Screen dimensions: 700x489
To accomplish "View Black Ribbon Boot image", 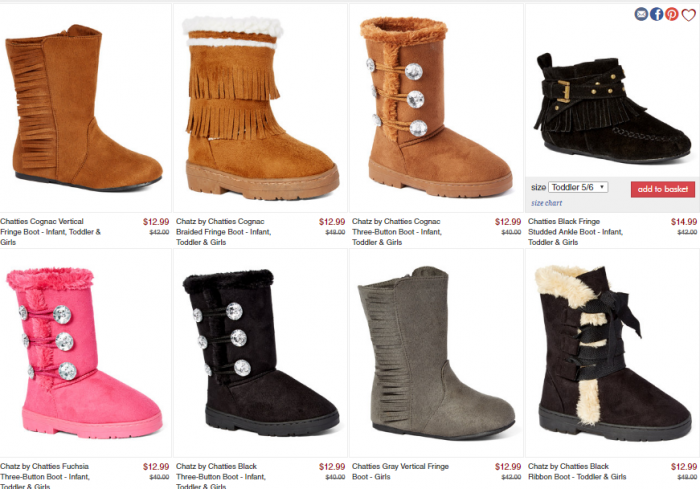I will point(612,353).
